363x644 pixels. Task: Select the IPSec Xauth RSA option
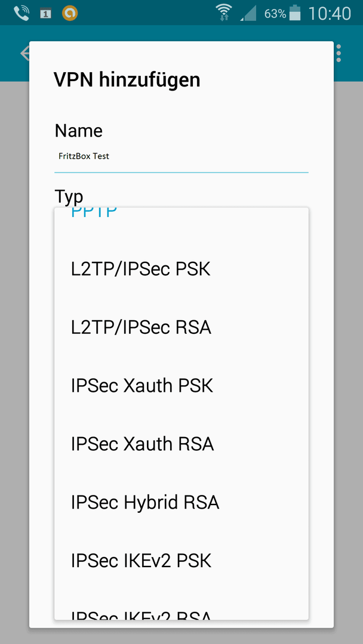point(181,444)
